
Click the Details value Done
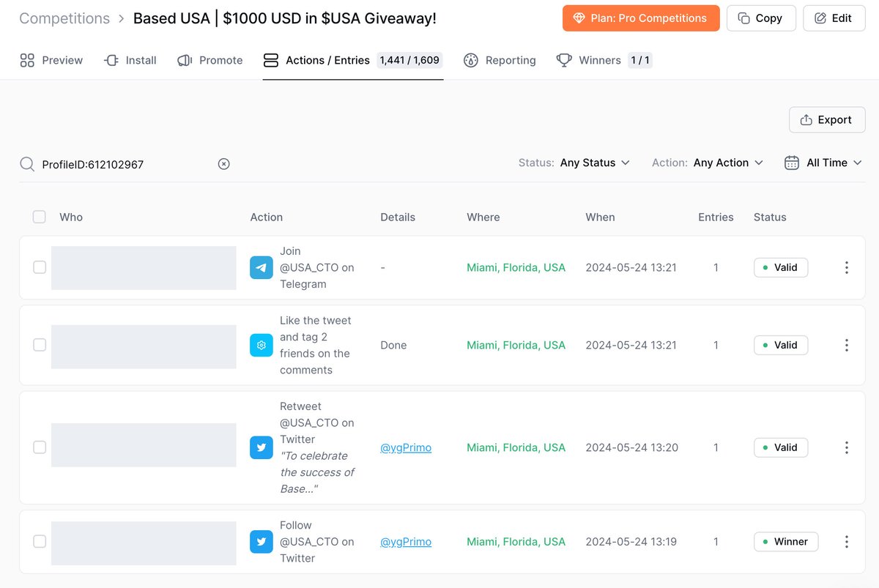point(393,345)
